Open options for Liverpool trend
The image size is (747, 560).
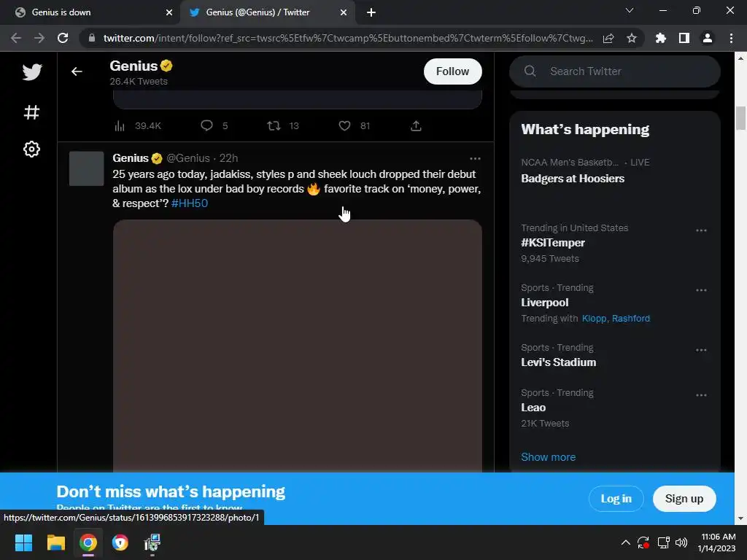click(701, 290)
